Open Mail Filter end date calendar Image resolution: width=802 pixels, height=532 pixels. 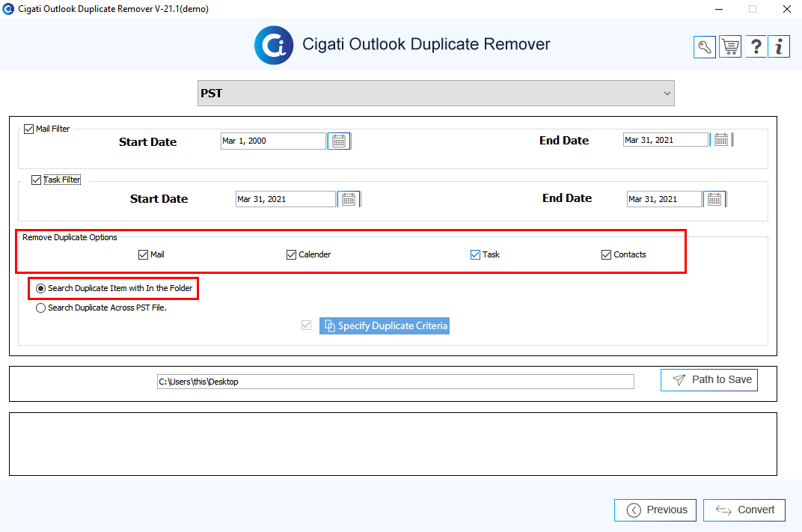click(x=721, y=140)
